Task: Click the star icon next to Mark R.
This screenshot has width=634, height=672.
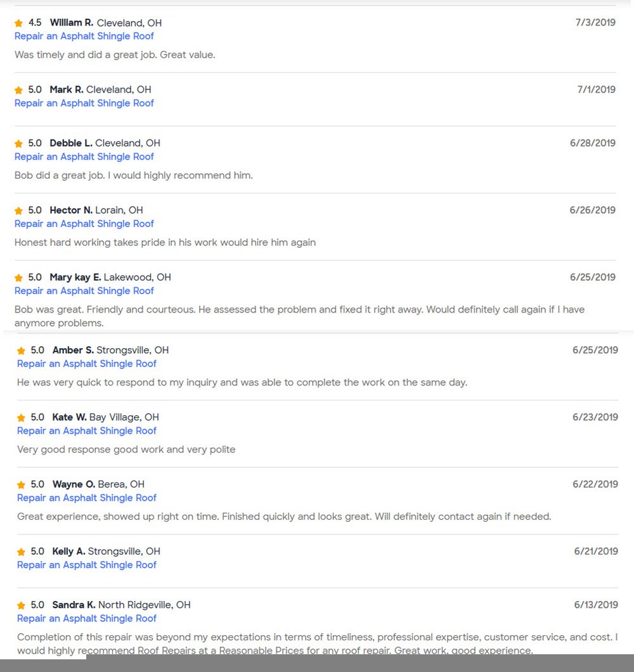Action: (x=19, y=90)
